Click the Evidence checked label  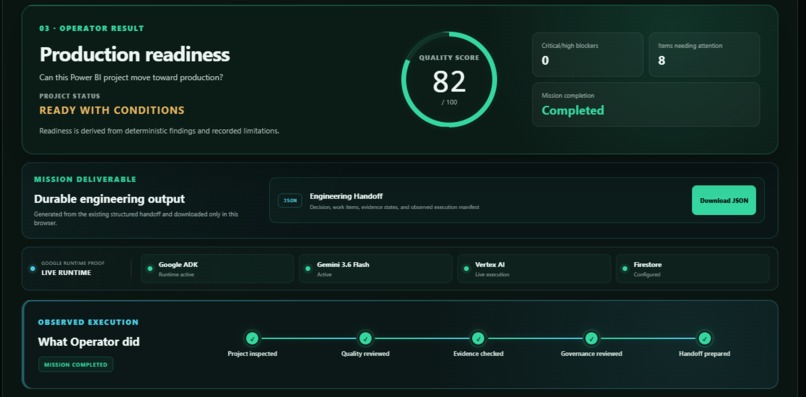click(x=478, y=354)
